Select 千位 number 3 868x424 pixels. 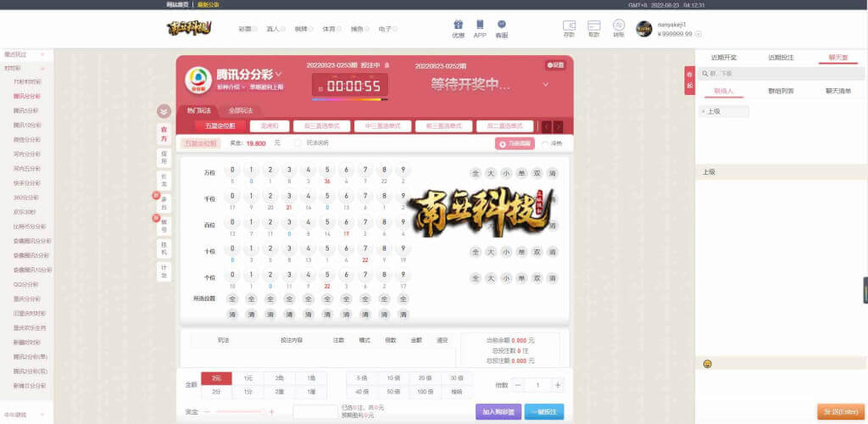pyautogui.click(x=289, y=196)
